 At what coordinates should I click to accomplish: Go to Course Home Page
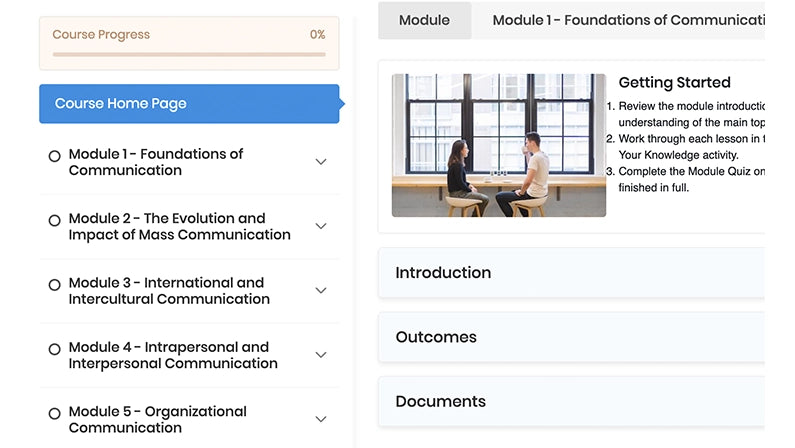tap(189, 104)
